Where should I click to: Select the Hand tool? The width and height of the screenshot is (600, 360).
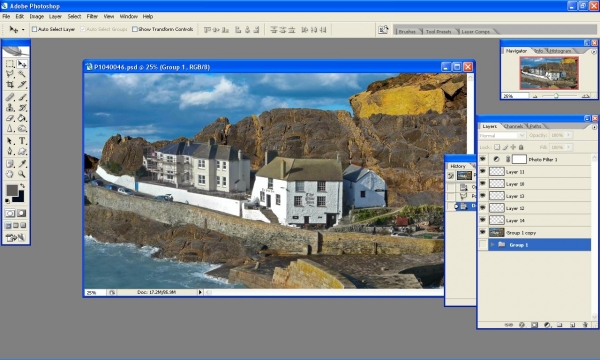(x=10, y=174)
